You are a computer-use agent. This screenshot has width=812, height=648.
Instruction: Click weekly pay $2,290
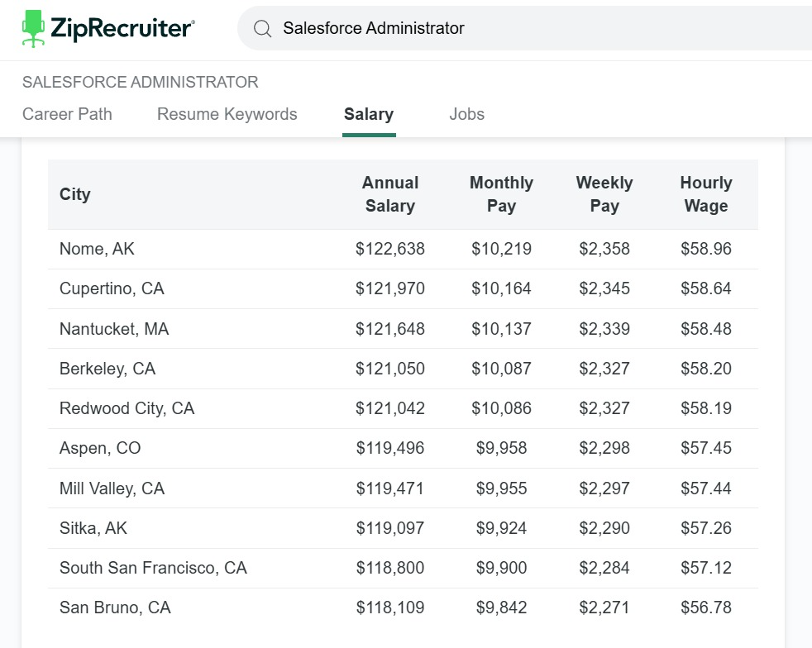click(x=604, y=528)
